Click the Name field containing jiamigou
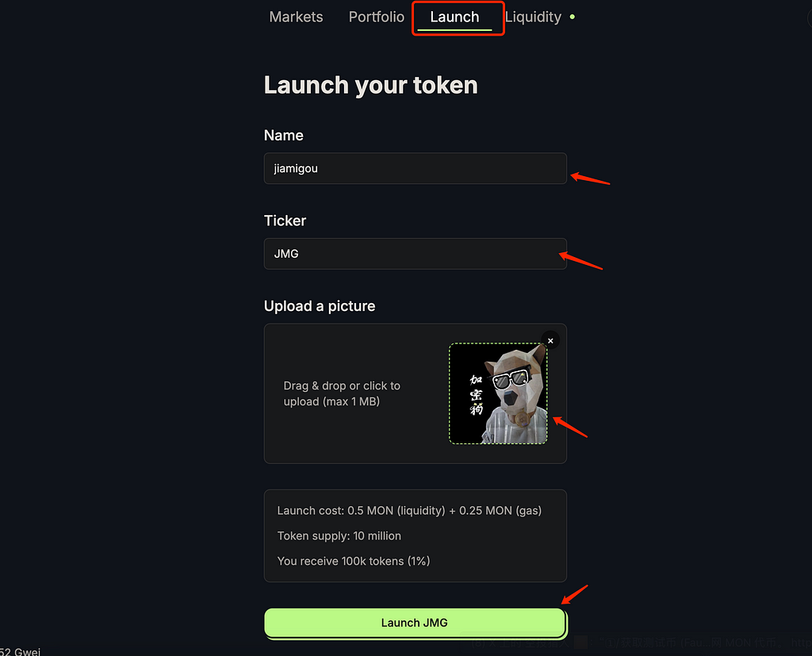The width and height of the screenshot is (812, 656). pos(416,168)
